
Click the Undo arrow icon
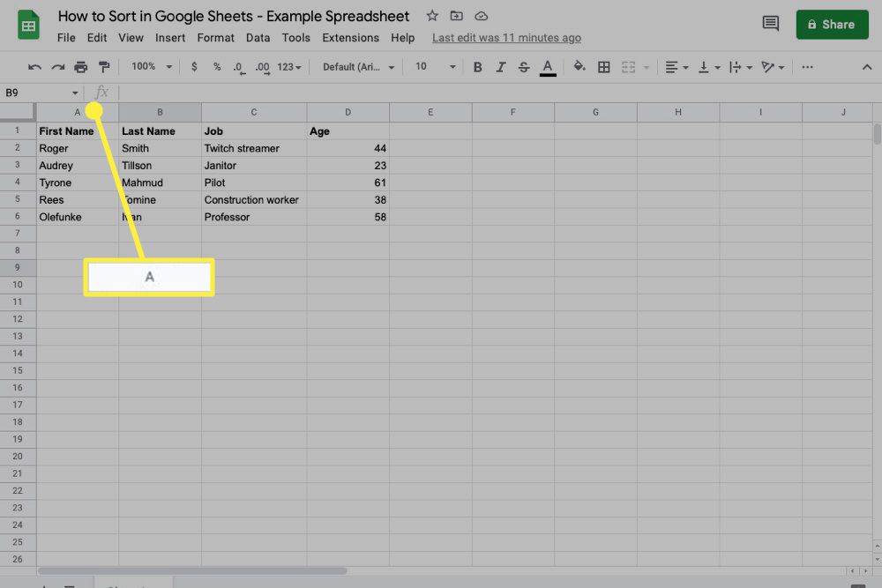(34, 67)
